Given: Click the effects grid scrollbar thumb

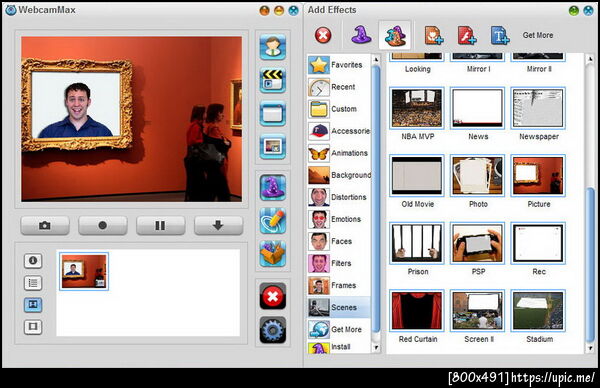Looking at the screenshot, I should [590, 265].
